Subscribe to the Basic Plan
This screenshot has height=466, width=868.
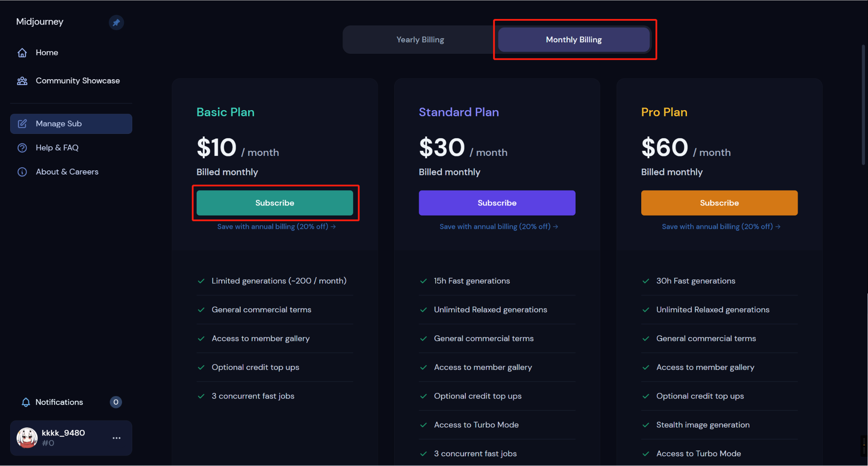[x=275, y=203]
